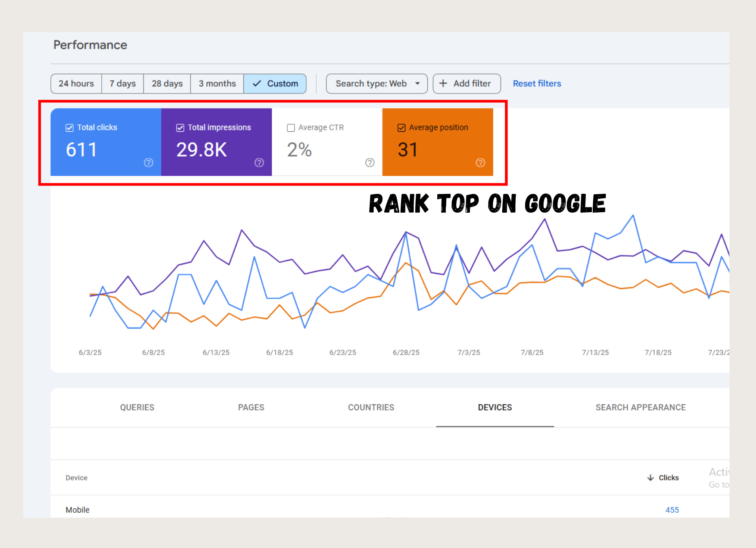Click the plus icon on Add filter
756x548 pixels.
click(x=444, y=84)
